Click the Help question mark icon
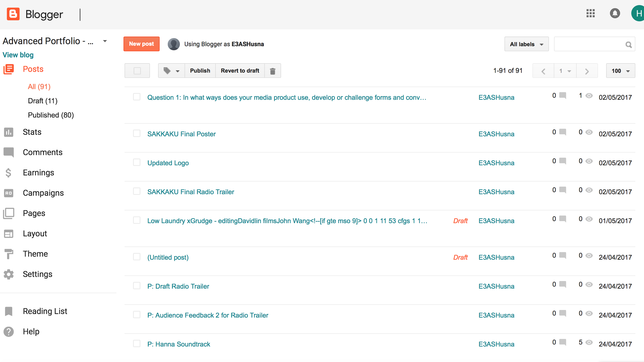This screenshot has width=644, height=362. click(x=9, y=332)
